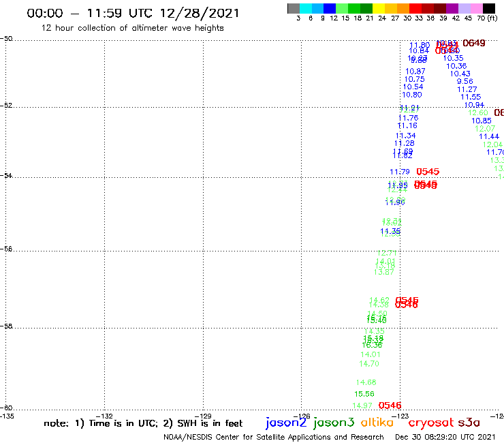Click the jason2 satellite label
Viewport: 504px width, 443px height.
tap(286, 423)
